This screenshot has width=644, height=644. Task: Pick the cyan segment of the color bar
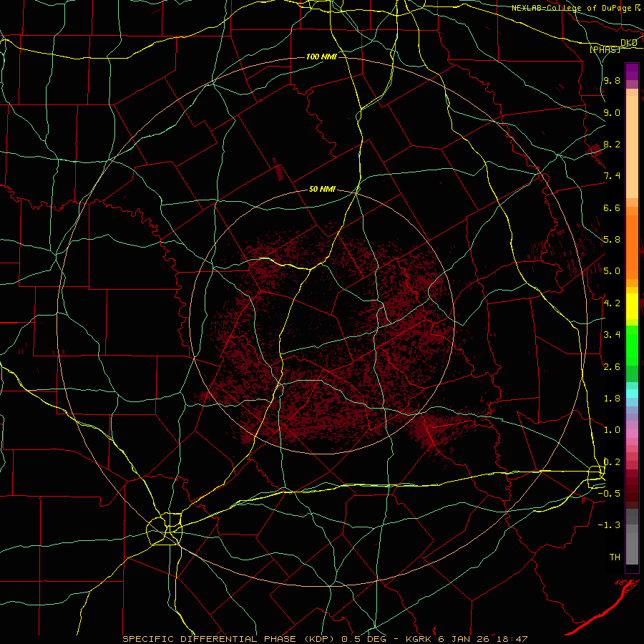632,394
